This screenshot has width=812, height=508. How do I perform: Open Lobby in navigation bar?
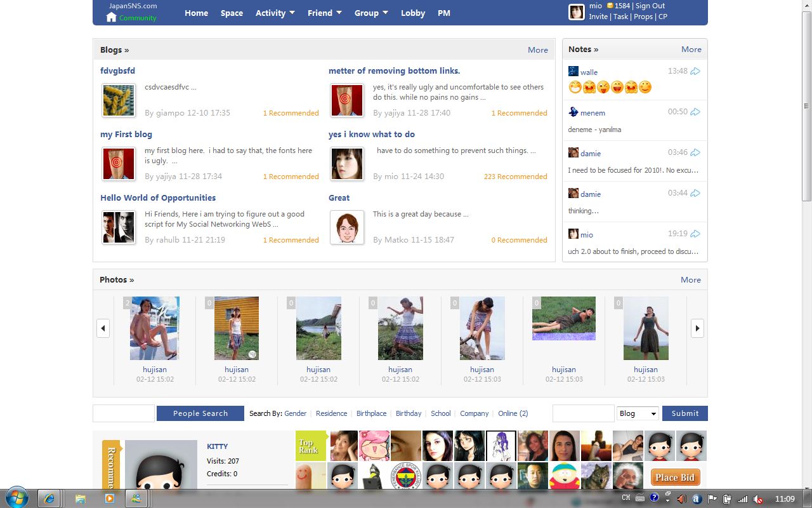[413, 13]
